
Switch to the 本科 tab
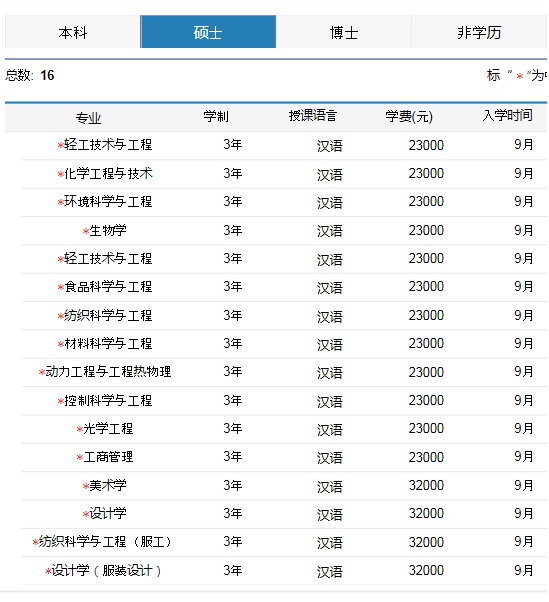pyautogui.click(x=73, y=32)
